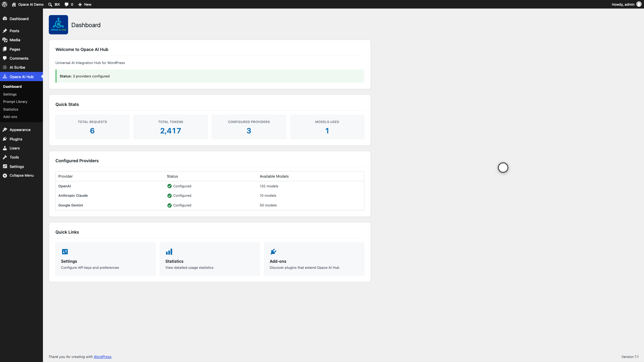Open the WordPress logo menu

point(5,4)
